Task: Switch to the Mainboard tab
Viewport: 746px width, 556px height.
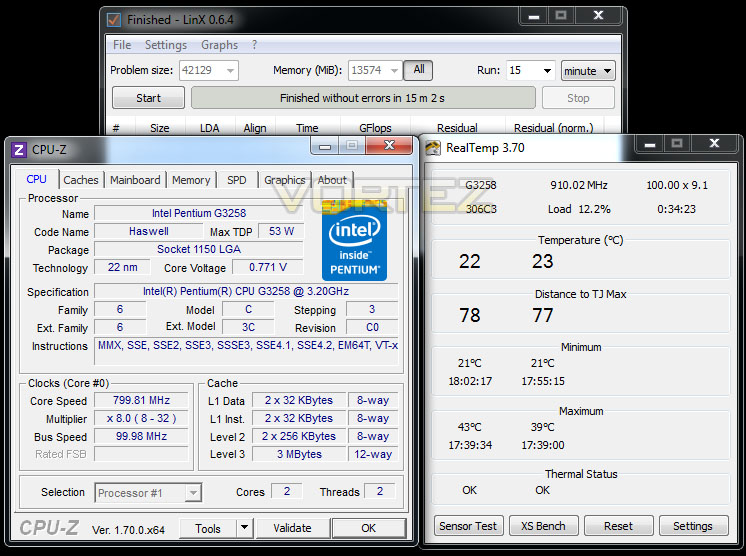Action: tap(135, 180)
